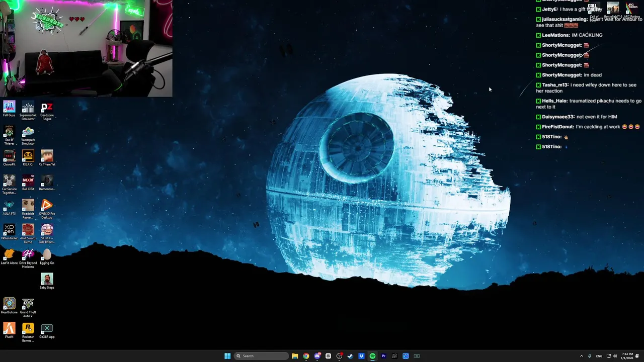Click the S.E.M.I. Side Effects icon
Viewport: 644px width, 362px height.
[47, 234]
